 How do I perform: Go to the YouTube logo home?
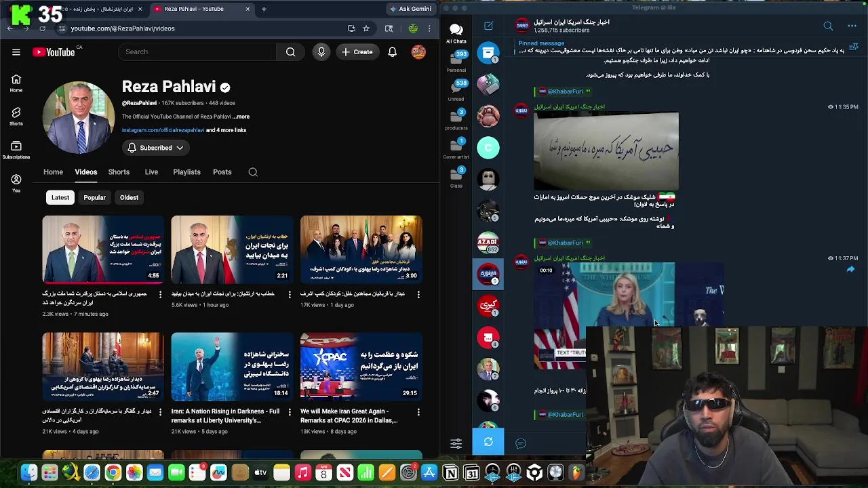point(54,52)
